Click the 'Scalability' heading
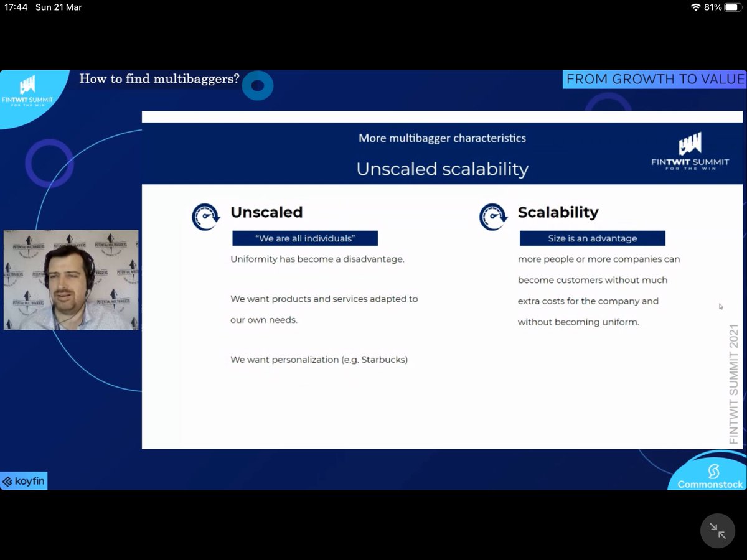The height and width of the screenshot is (560, 747). [x=558, y=212]
